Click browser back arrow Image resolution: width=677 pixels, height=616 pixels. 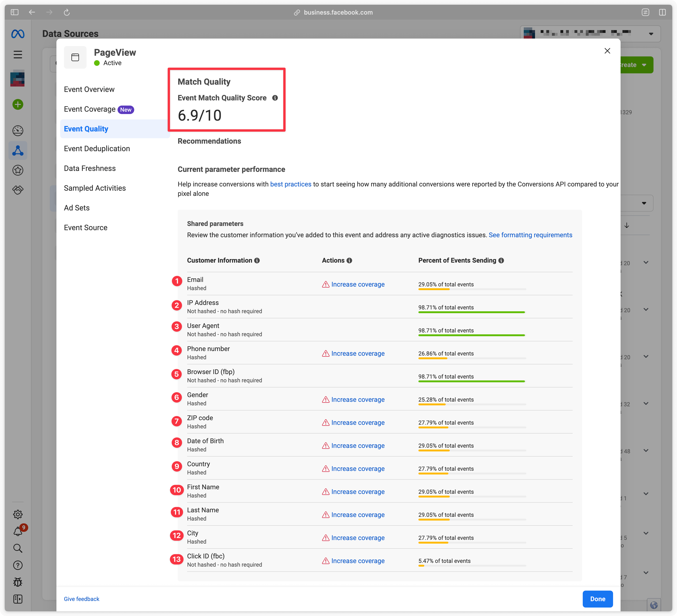(x=32, y=12)
